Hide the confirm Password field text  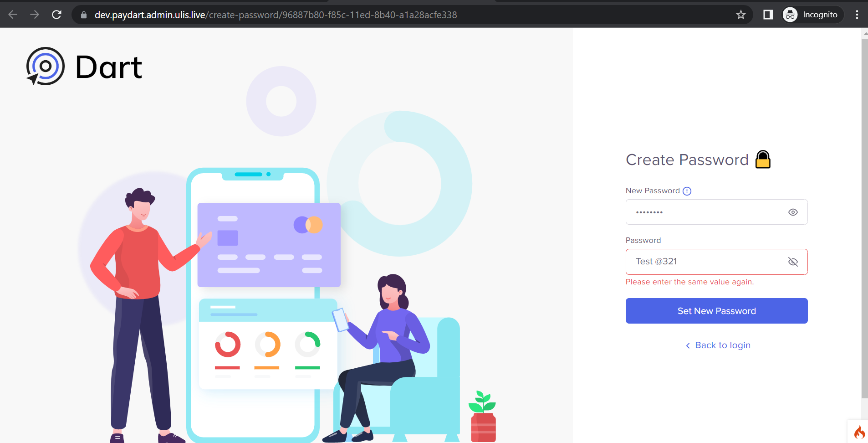coord(793,262)
